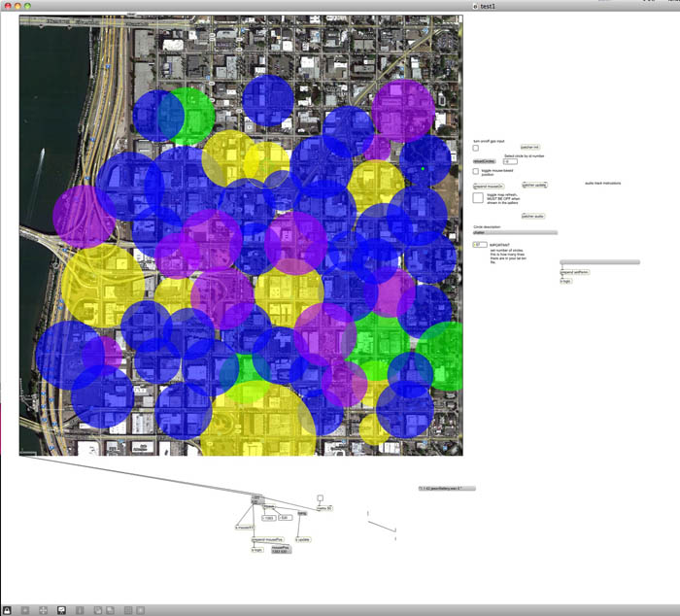Click the 'patcher update' object
Screen dimensions: 680x616
(534, 184)
